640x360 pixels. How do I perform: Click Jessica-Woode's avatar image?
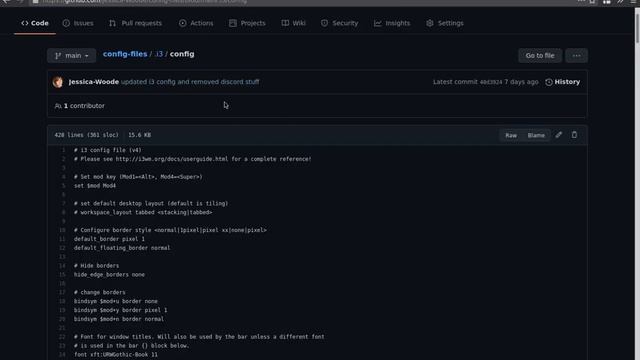58,82
